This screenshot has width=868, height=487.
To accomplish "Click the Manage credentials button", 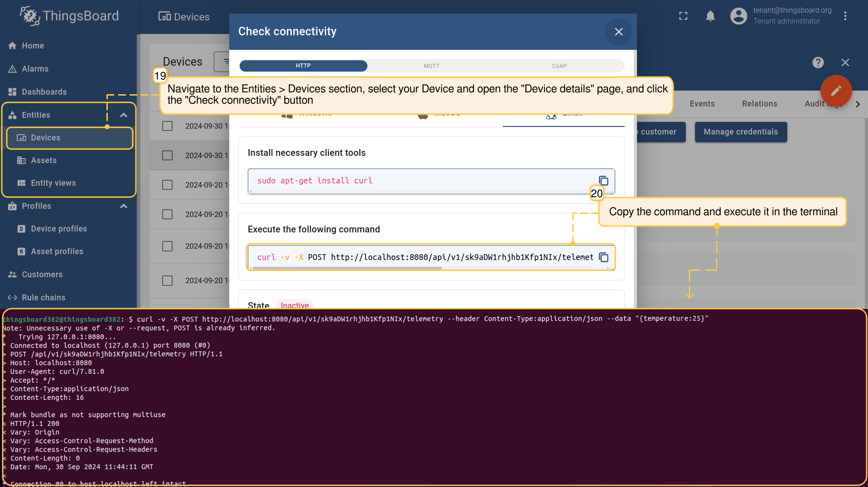I will pos(740,132).
